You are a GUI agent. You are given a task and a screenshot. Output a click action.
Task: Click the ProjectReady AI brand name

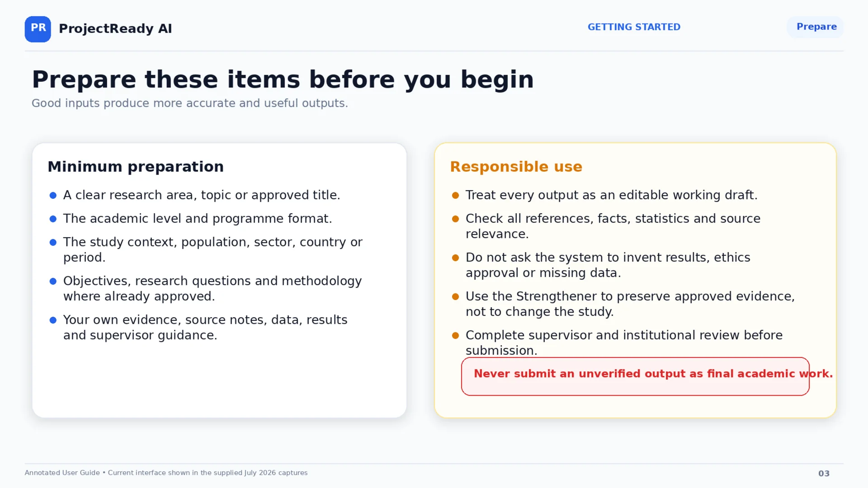(x=115, y=28)
